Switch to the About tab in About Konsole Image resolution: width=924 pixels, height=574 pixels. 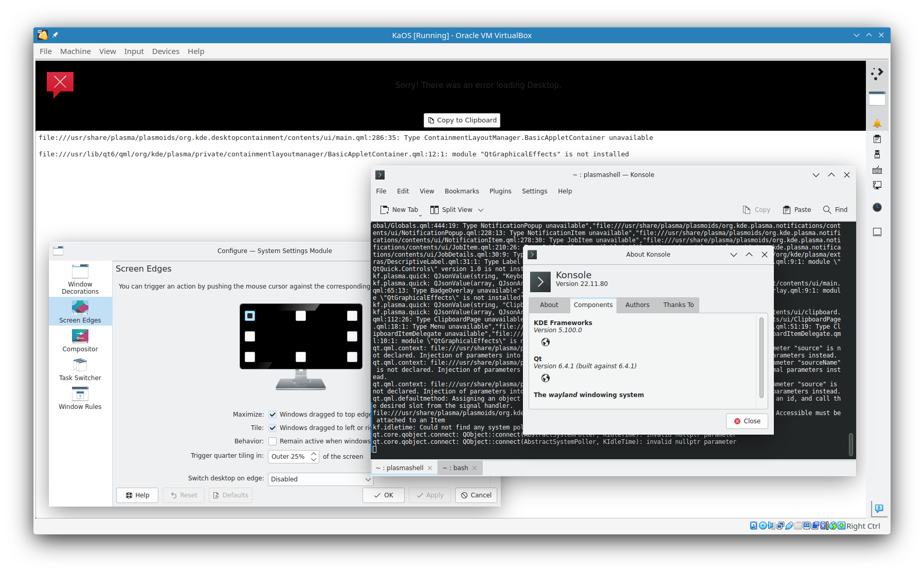[549, 305]
